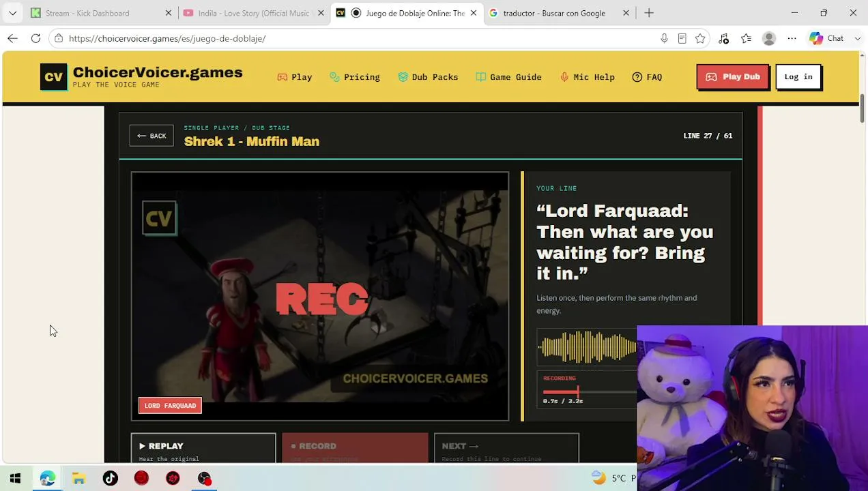The width and height of the screenshot is (868, 491).
Task: Expand the tab actions dropdown
Action: pos(12,13)
